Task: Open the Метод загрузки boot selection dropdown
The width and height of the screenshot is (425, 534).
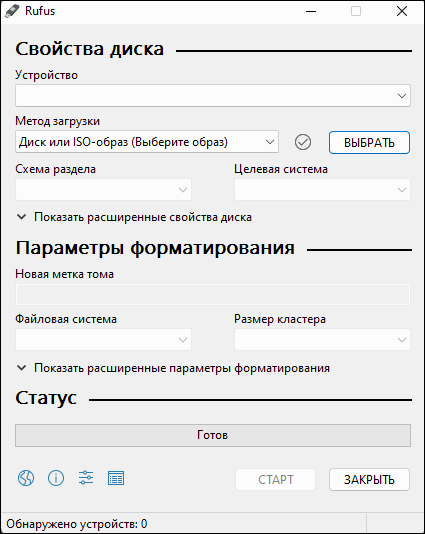Action: [x=147, y=142]
